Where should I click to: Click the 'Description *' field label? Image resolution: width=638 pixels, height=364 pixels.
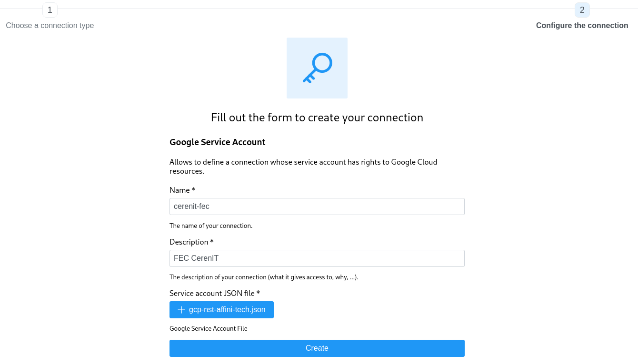click(x=191, y=242)
